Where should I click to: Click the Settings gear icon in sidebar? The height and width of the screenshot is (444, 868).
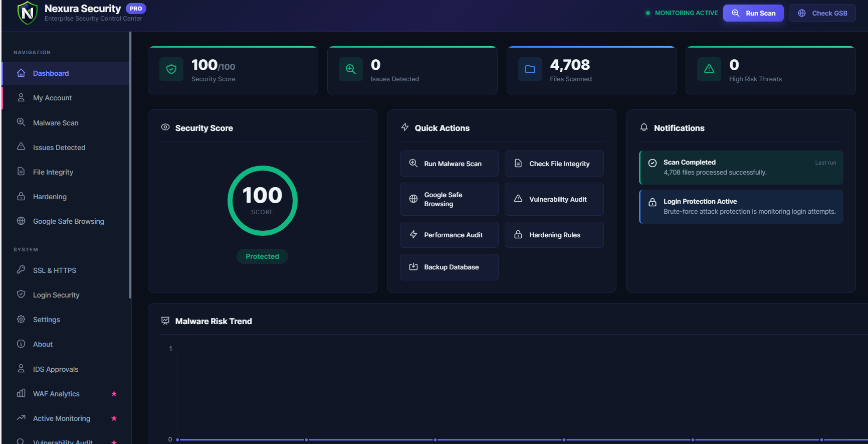(21, 319)
